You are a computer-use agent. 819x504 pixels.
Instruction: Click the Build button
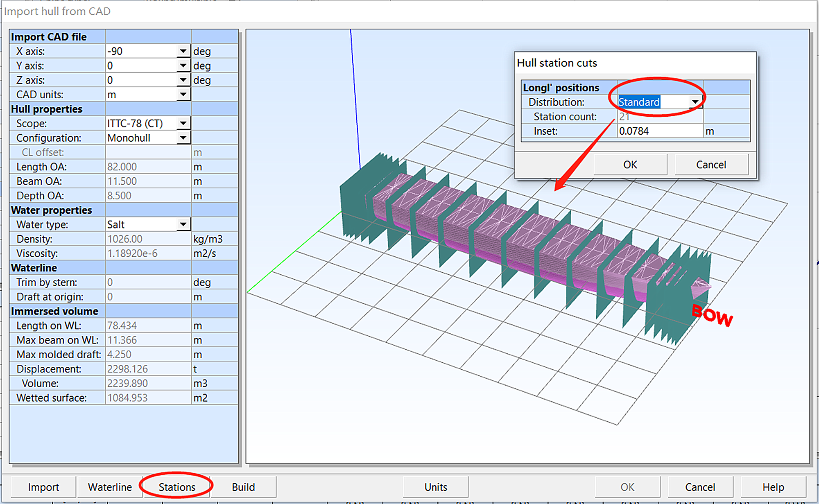tap(243, 487)
